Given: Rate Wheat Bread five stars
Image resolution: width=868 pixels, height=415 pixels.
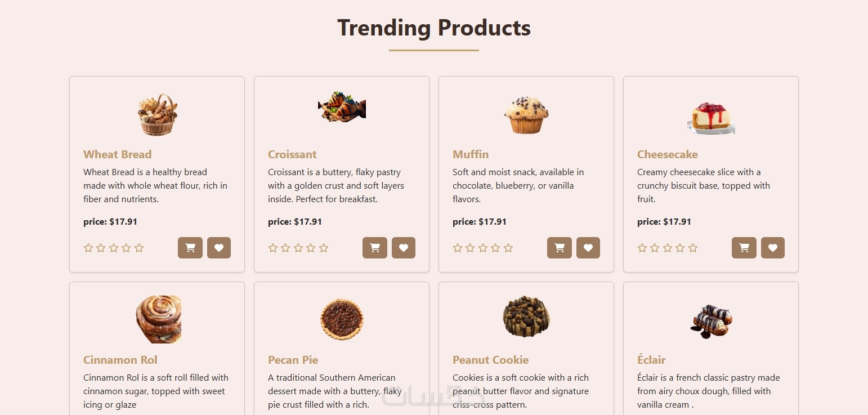Looking at the screenshot, I should click(x=139, y=248).
